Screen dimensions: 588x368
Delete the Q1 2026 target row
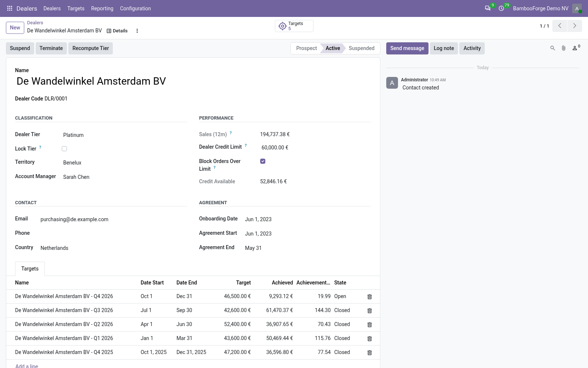point(370,339)
